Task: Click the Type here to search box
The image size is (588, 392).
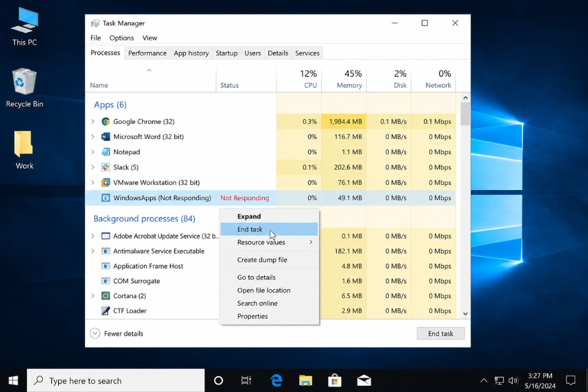Action: (116, 381)
